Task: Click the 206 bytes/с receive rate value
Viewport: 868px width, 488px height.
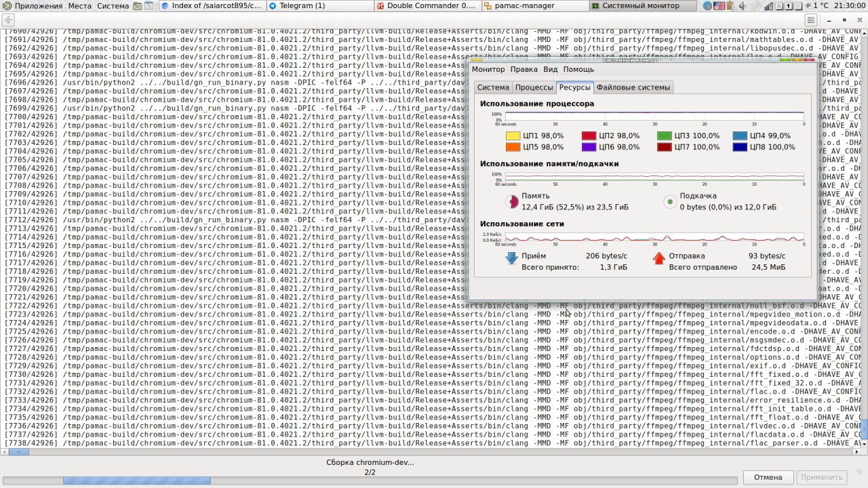Action: click(x=606, y=256)
